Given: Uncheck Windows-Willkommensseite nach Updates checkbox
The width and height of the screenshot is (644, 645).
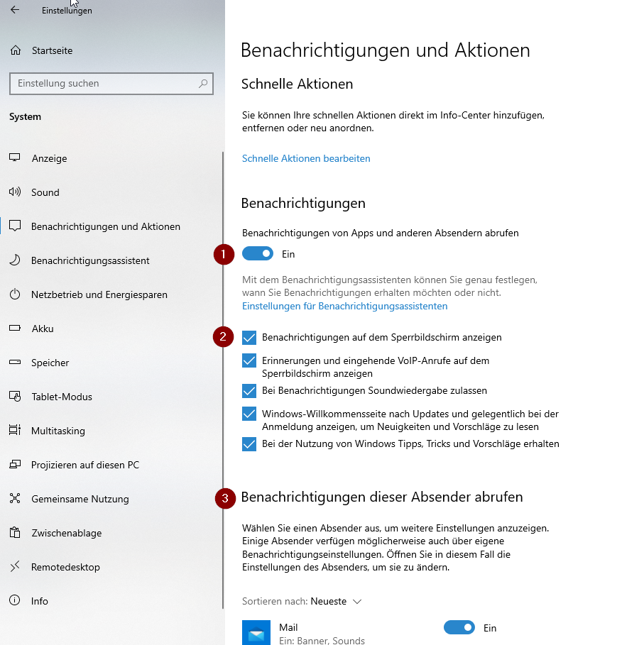Looking at the screenshot, I should (249, 414).
